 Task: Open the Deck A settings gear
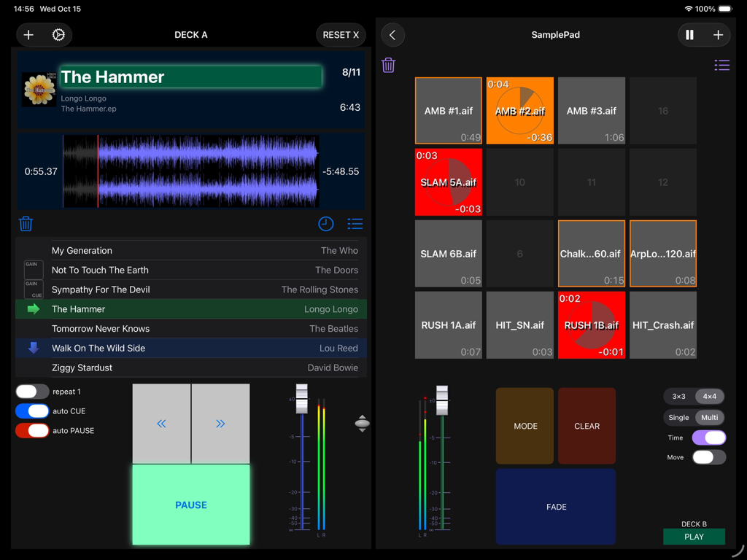pyautogui.click(x=59, y=34)
